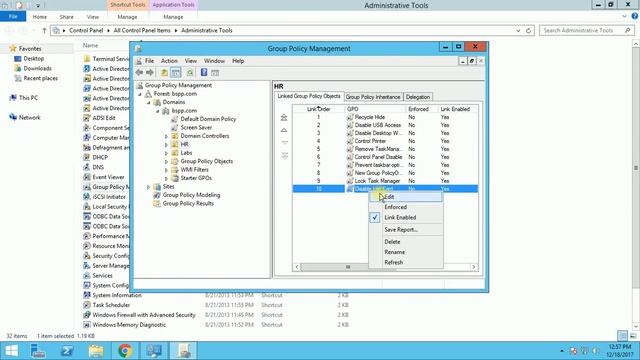Click the Group Policy Results icon in tree
The width and height of the screenshot is (640, 360).
tap(157, 203)
